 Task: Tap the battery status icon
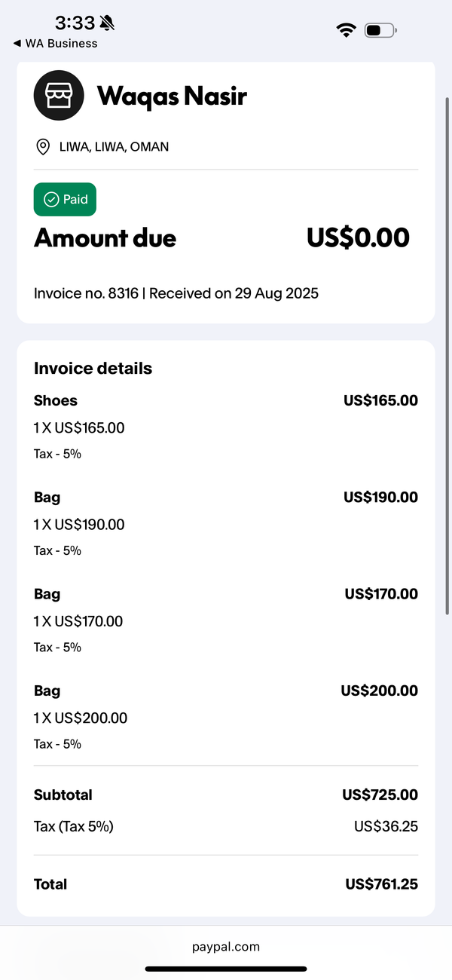380,31
